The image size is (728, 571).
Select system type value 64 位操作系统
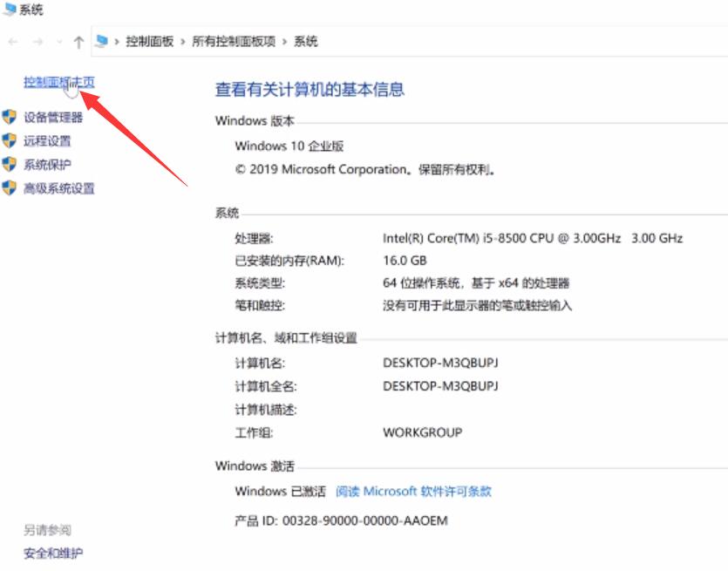point(476,282)
